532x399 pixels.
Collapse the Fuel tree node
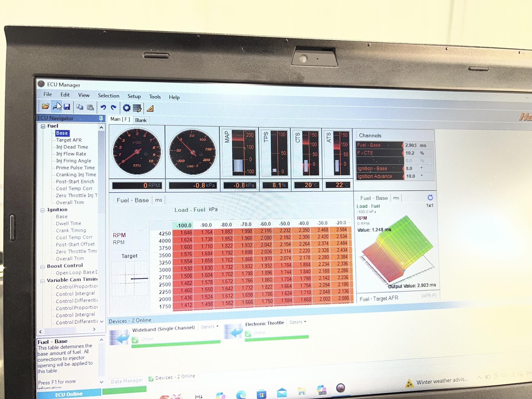pyautogui.click(x=43, y=127)
